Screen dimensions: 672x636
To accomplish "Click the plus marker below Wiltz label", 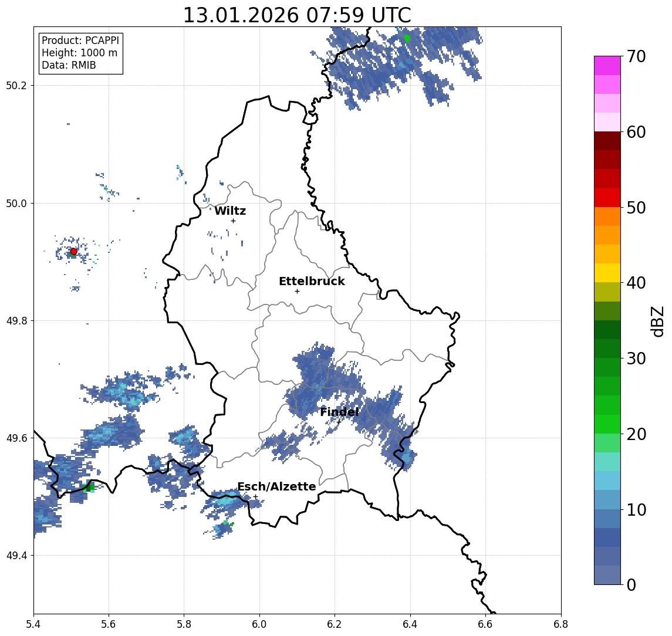I will click(x=233, y=221).
